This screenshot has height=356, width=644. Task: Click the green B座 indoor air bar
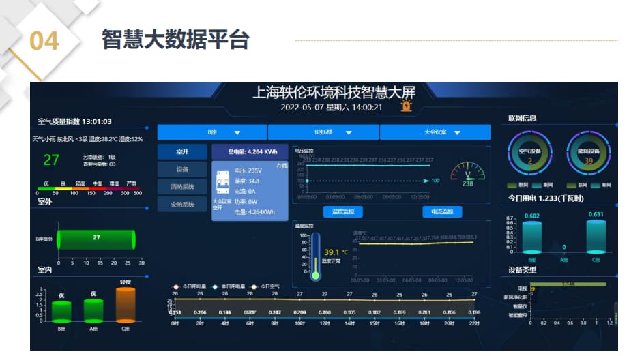click(x=61, y=312)
